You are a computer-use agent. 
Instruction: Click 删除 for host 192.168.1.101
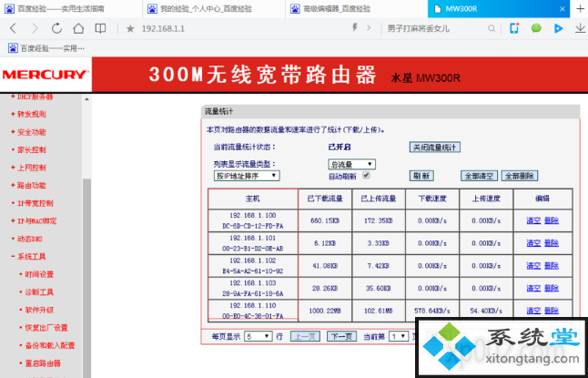(x=552, y=243)
